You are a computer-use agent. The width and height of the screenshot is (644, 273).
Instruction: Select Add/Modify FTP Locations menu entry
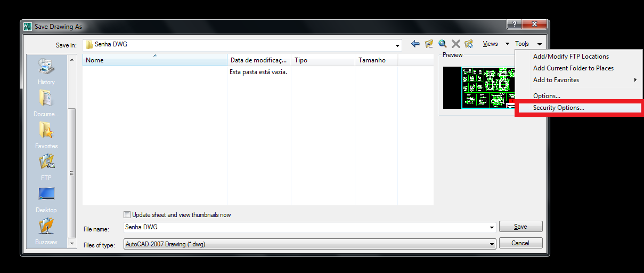tap(570, 57)
